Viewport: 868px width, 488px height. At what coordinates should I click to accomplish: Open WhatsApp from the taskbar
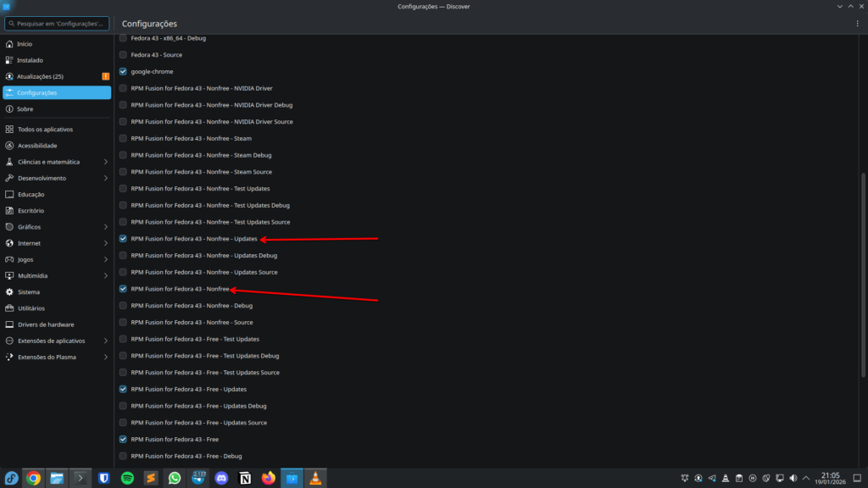[x=174, y=477]
